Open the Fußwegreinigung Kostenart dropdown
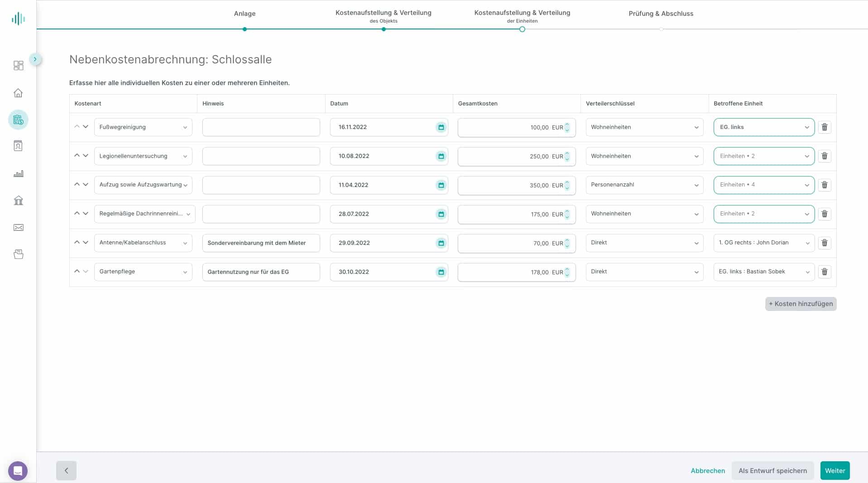Screen dimensions: 868x483 click(x=143, y=127)
